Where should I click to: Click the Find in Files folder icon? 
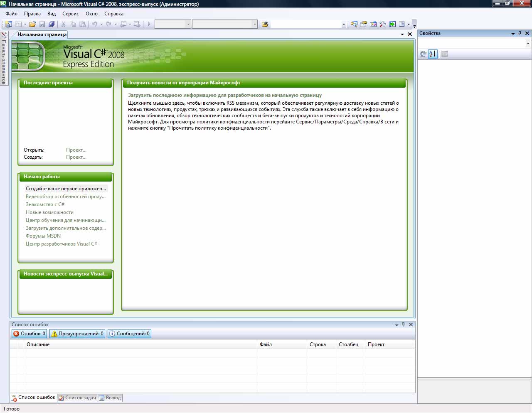pos(265,24)
